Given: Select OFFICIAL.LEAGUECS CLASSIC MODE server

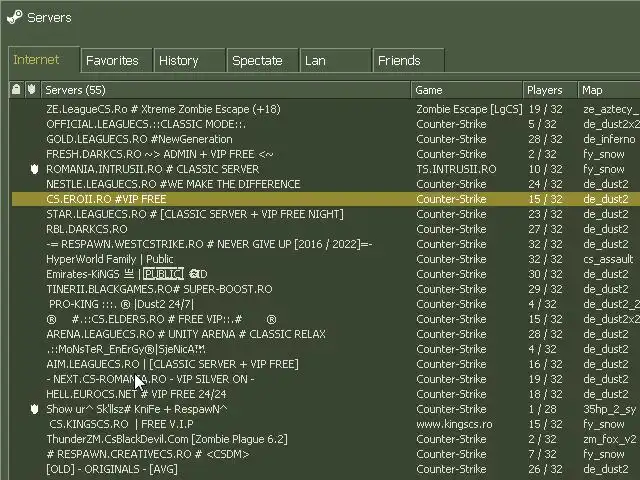Looking at the screenshot, I should click(326, 124).
